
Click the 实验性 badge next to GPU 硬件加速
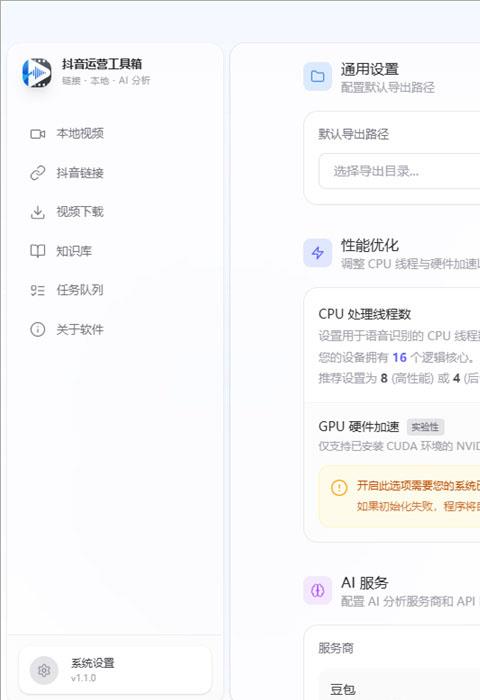point(425,427)
